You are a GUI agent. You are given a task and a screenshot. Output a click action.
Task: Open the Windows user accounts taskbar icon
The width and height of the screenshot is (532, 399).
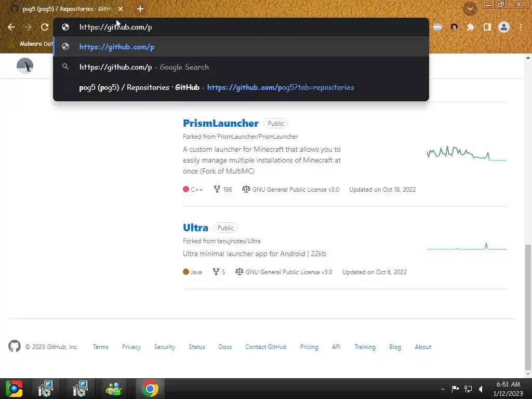114,389
